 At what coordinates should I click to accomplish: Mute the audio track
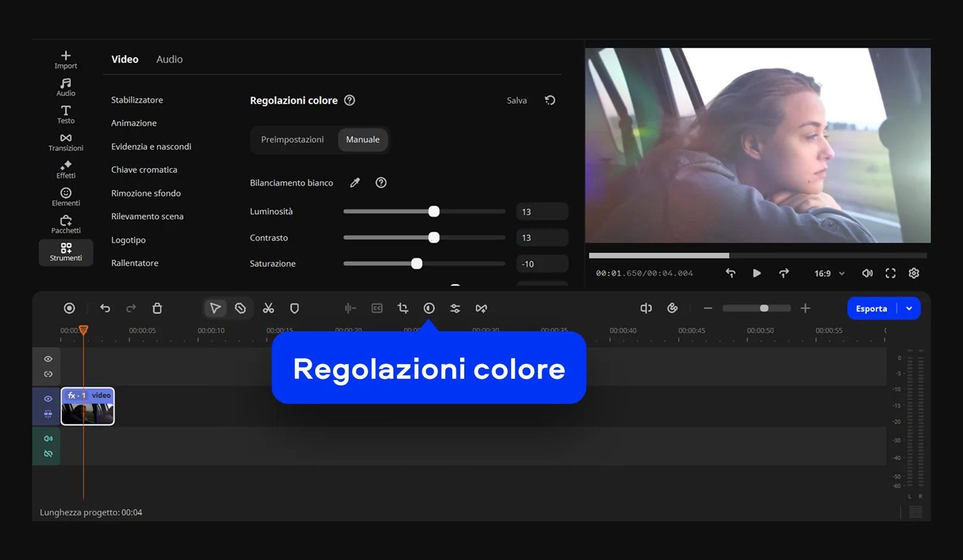pos(48,438)
